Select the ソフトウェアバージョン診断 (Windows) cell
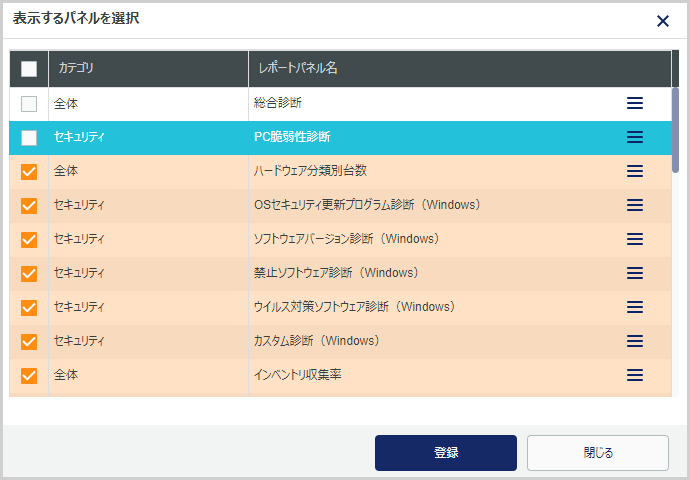The height and width of the screenshot is (480, 690). 460,239
